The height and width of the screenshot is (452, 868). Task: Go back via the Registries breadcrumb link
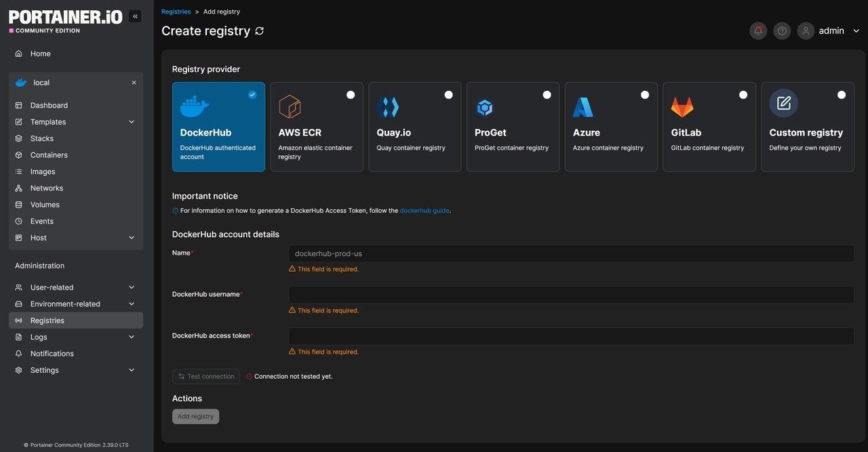tap(176, 12)
